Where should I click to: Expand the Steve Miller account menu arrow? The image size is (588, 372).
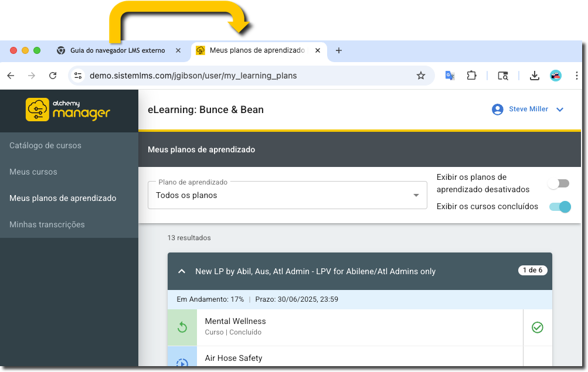point(560,110)
